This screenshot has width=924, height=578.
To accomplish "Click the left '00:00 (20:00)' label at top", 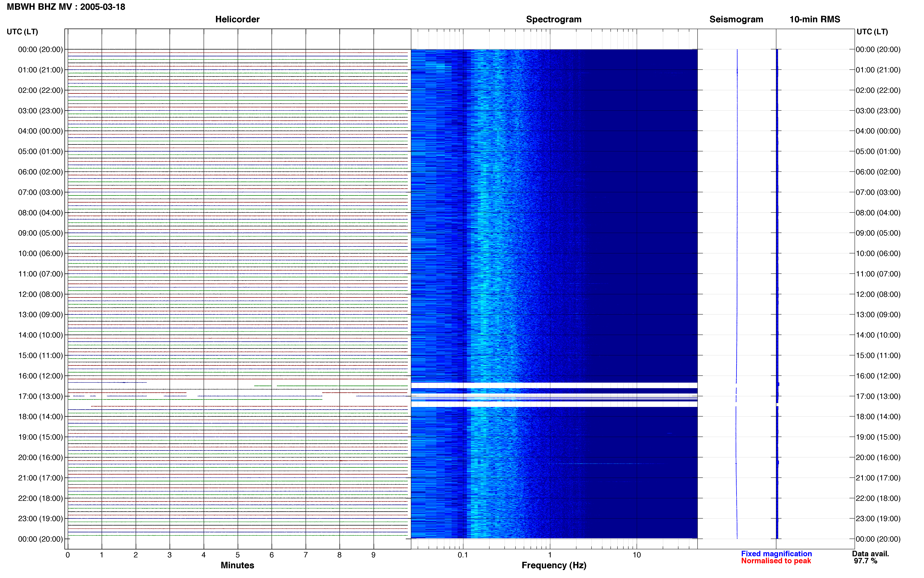I will 41,49.
